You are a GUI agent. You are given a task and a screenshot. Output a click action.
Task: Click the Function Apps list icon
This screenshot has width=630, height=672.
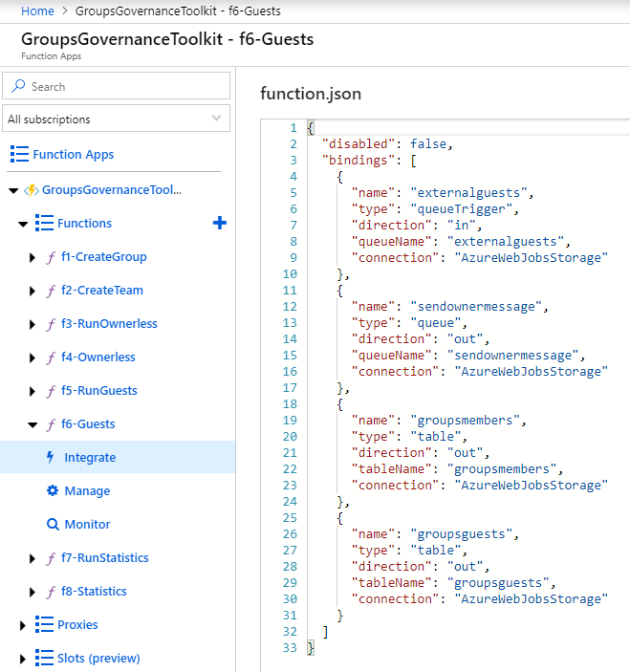19,154
